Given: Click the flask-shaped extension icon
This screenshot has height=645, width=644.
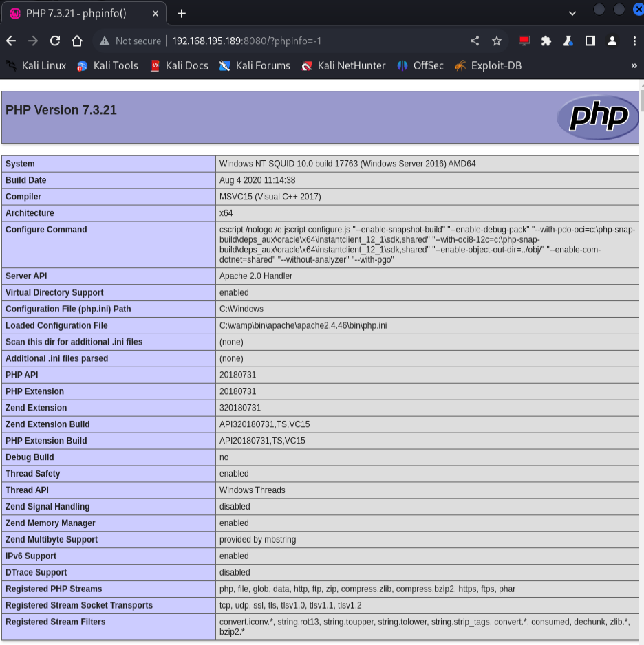Looking at the screenshot, I should click(568, 41).
